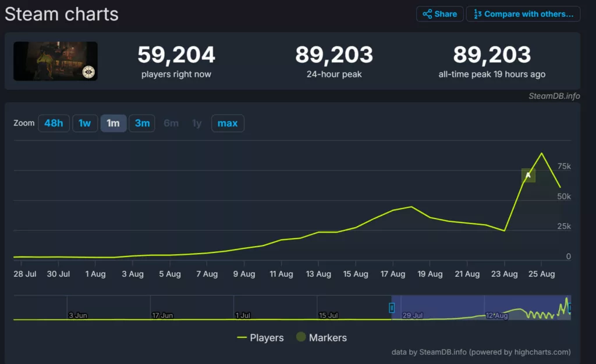Open Compare with others
The height and width of the screenshot is (364, 596).
point(523,14)
